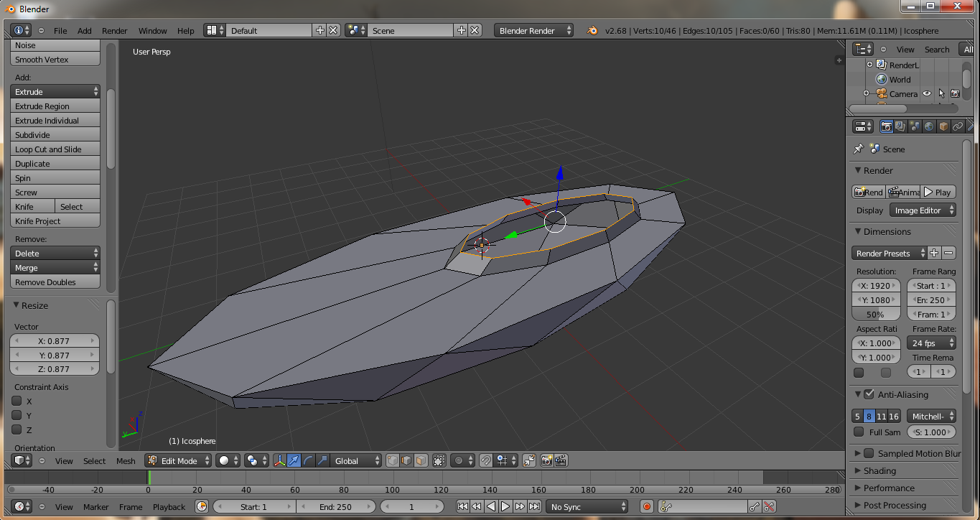Open the Global transform orientation dropdown

[x=356, y=460]
